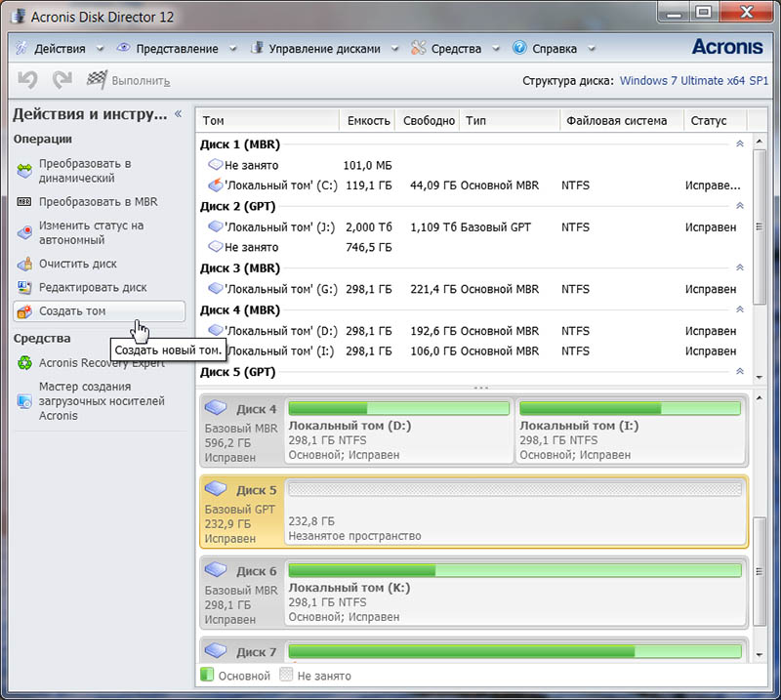Screen dimensions: 781x700
Task: Click the question mark Справка icon
Action: click(519, 47)
